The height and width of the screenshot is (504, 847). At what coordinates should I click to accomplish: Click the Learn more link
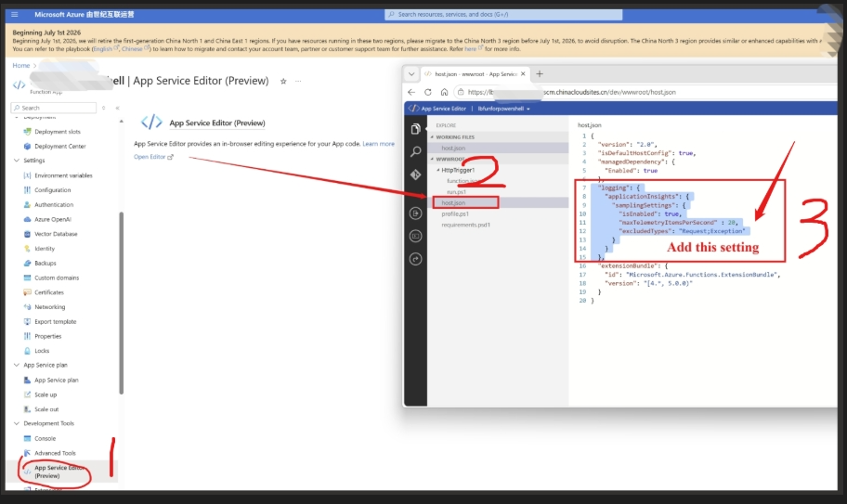point(378,144)
